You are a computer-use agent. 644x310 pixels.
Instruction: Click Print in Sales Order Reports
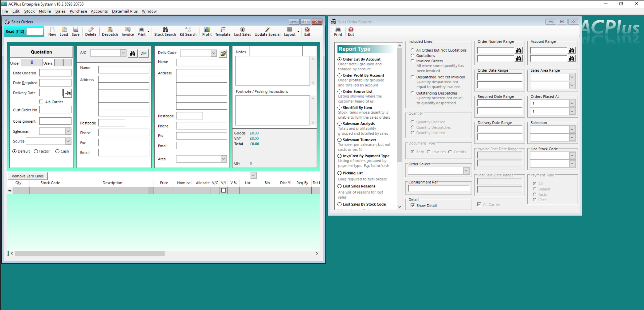[338, 31]
